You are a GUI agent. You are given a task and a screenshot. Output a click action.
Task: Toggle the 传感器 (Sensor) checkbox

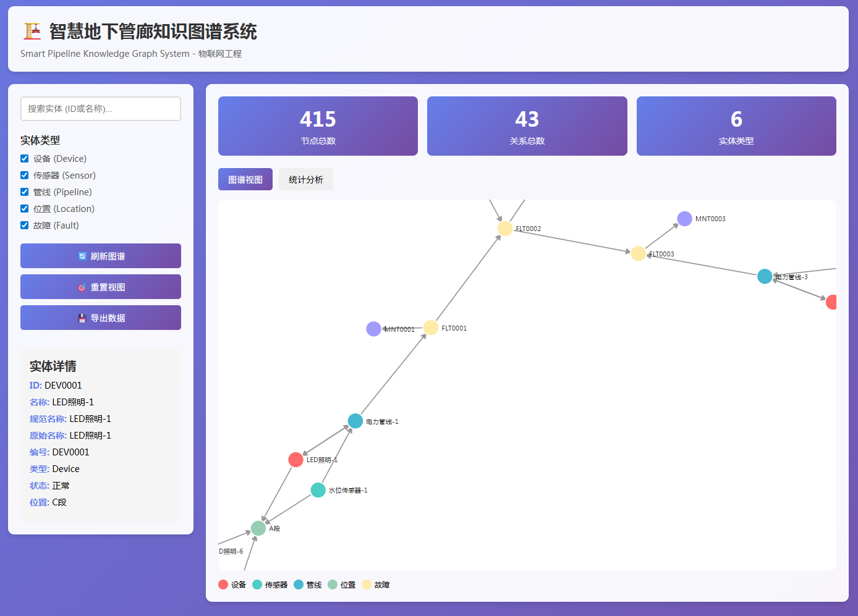(25, 175)
